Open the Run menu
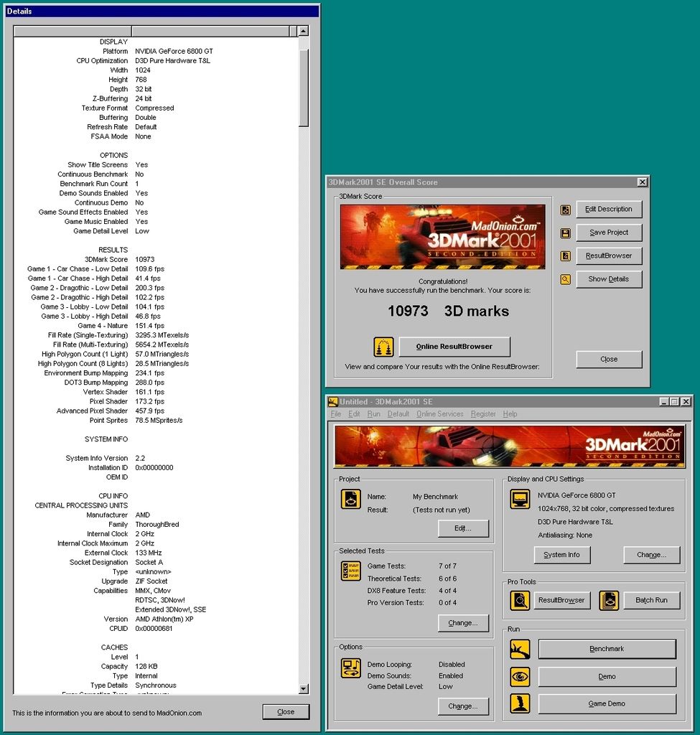 (x=373, y=414)
